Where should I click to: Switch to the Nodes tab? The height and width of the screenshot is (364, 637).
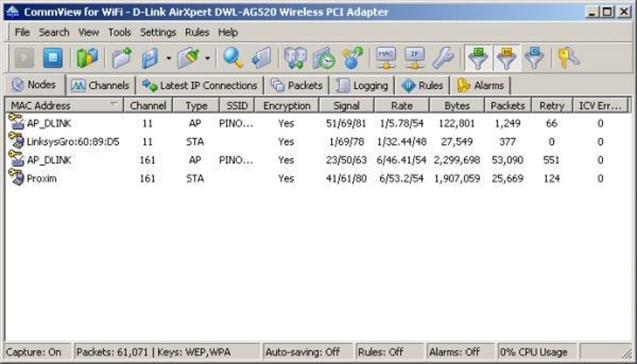pos(34,84)
